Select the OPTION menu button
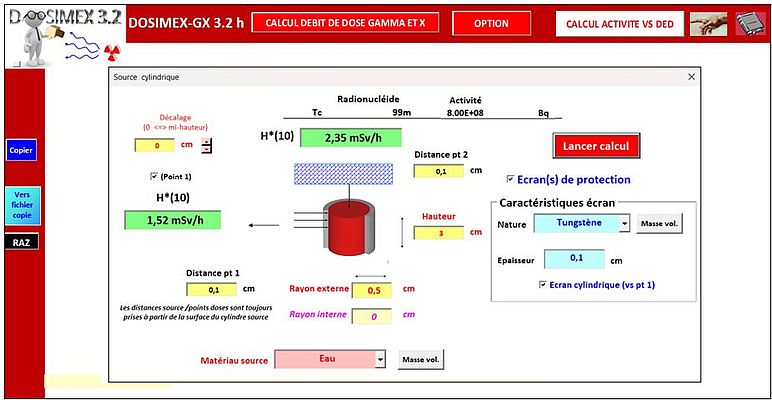The image size is (772, 400). coord(491,23)
